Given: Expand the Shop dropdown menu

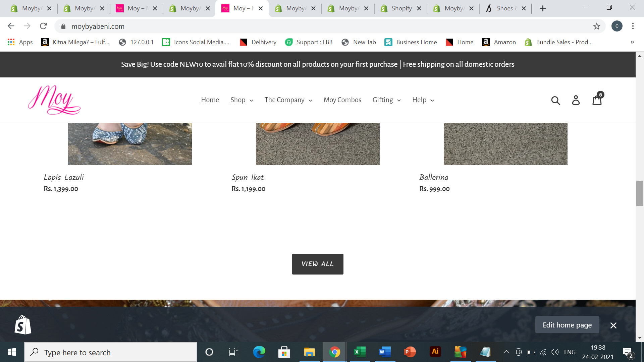Looking at the screenshot, I should pyautogui.click(x=241, y=100).
